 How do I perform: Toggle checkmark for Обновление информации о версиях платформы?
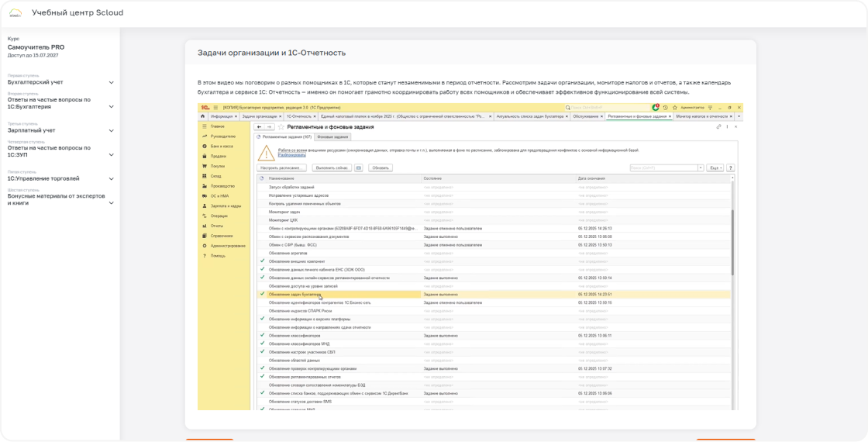click(263, 319)
